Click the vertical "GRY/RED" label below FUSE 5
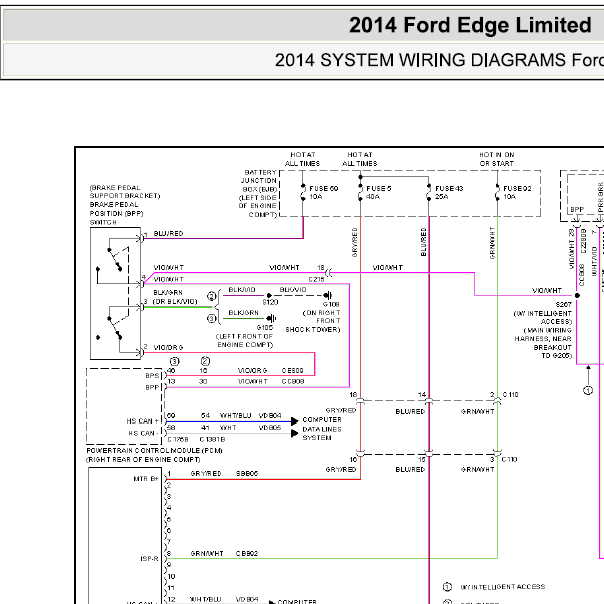This screenshot has width=604, height=604. point(354,242)
